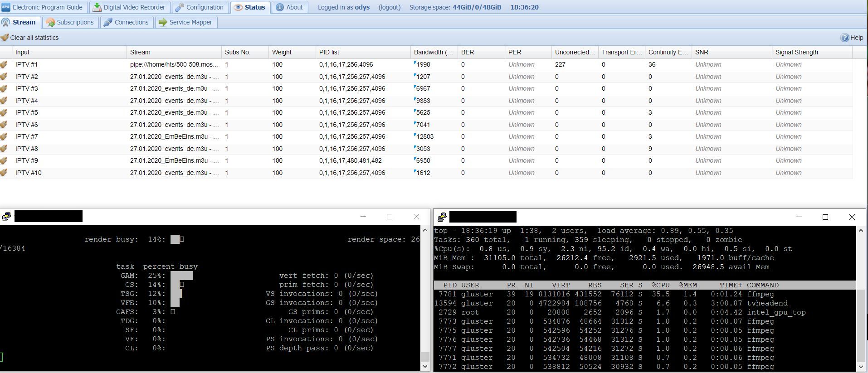The height and width of the screenshot is (373, 868).
Task: Sort by the BER column header
Action: pos(481,52)
